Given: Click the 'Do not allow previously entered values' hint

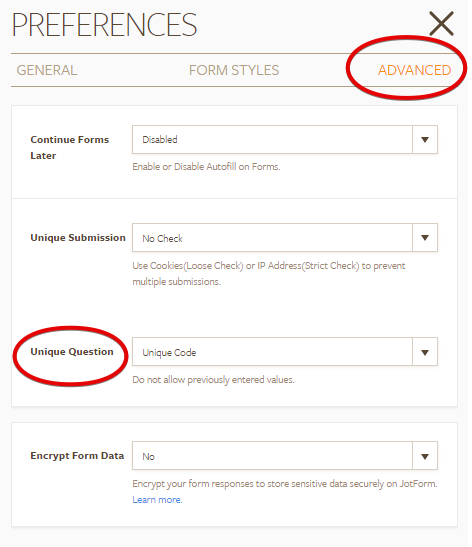Looking at the screenshot, I should (213, 380).
